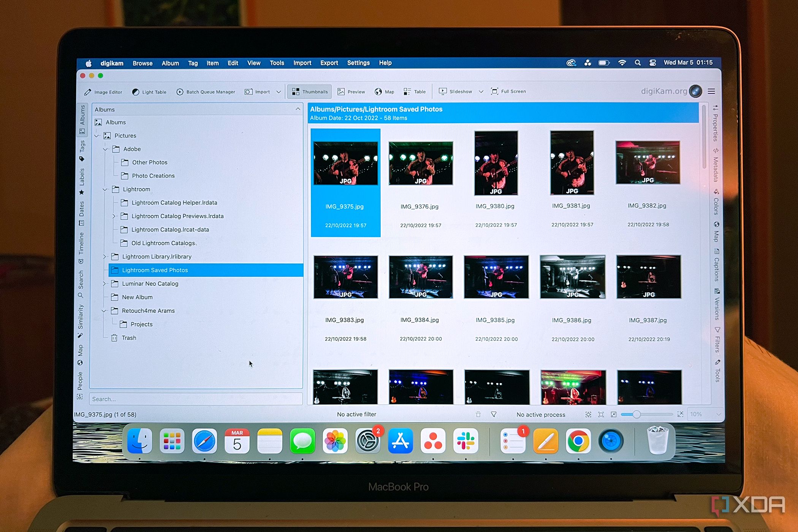Open the Labels left sidebar tab
Viewport: 798px width, 532px height.
point(82,182)
